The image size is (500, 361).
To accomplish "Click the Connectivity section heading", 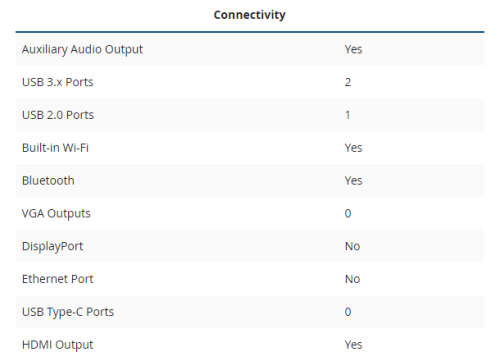I will click(x=249, y=15).
